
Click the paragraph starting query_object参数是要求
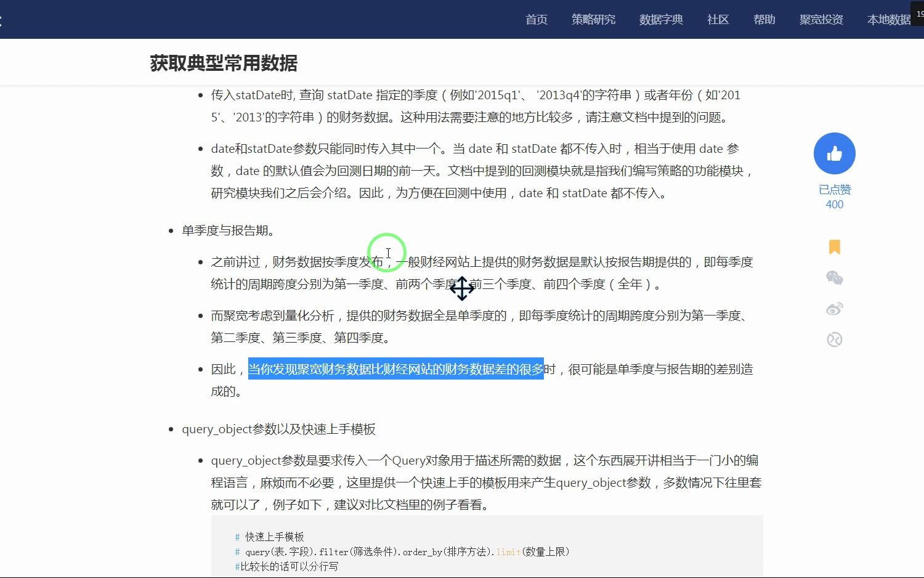486,482
